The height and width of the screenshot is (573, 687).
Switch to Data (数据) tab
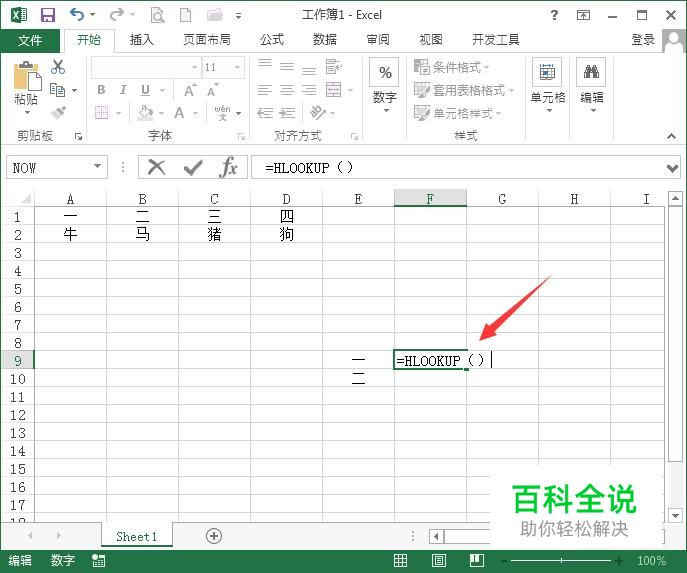tap(325, 40)
